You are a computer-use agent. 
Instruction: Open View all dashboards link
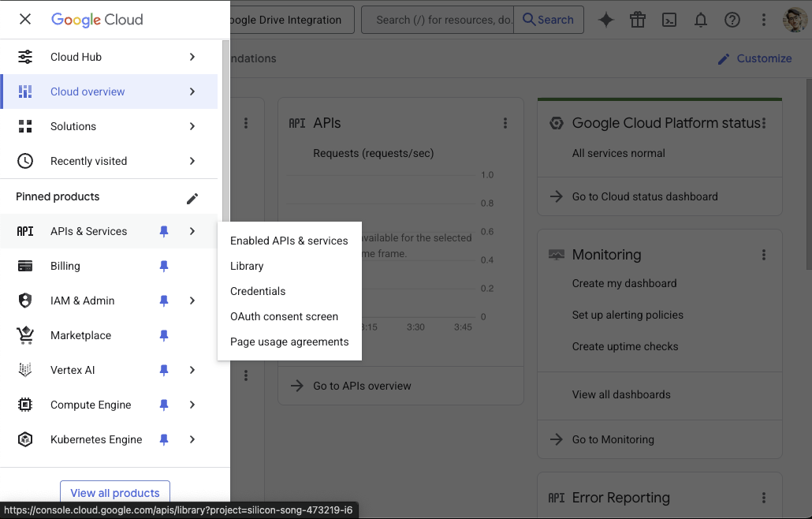[621, 394]
